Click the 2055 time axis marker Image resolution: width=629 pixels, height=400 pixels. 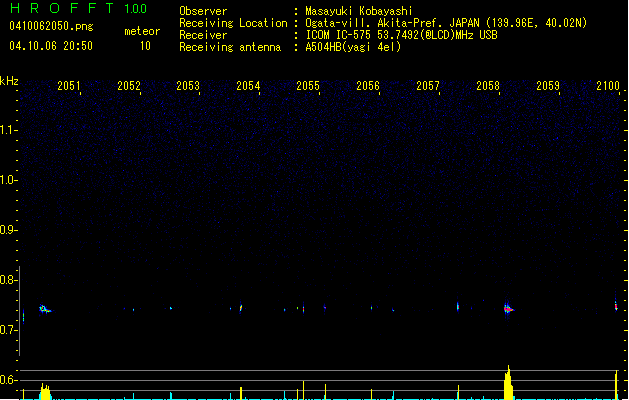click(308, 86)
